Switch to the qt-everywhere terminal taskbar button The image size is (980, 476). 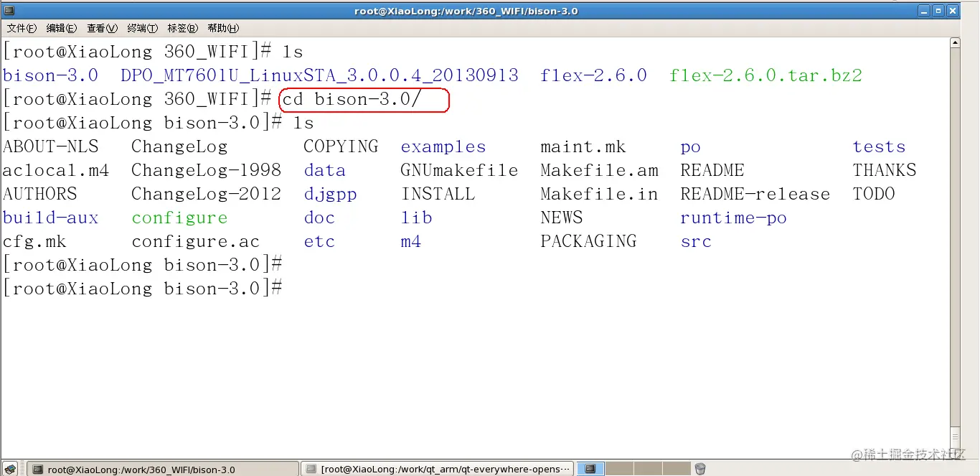(x=437, y=470)
